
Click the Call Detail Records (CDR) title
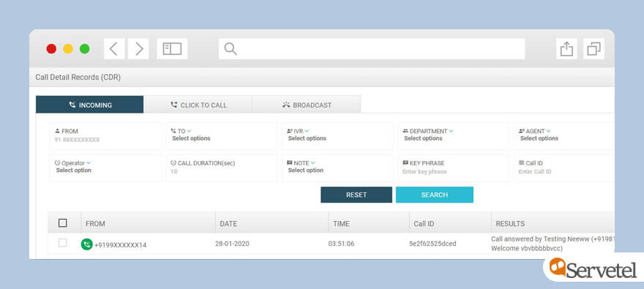pyautogui.click(x=78, y=77)
